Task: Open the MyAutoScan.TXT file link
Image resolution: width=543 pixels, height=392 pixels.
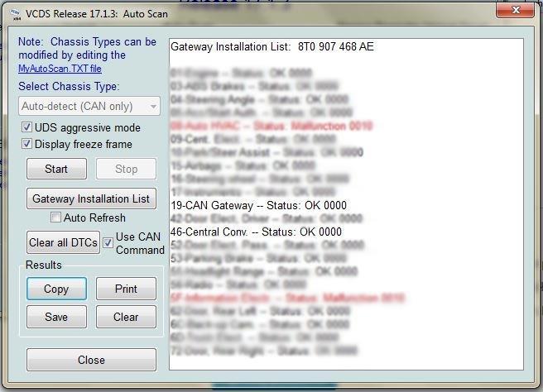Action: (60, 69)
